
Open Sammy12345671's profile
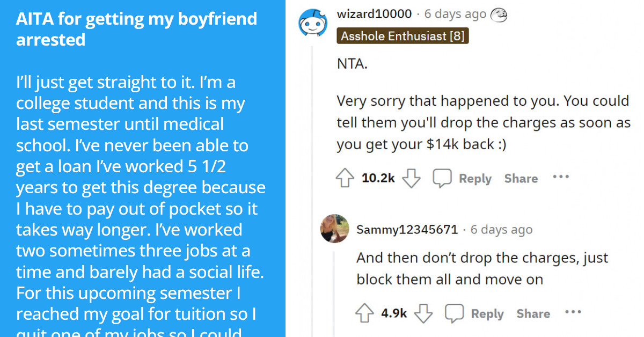(405, 229)
